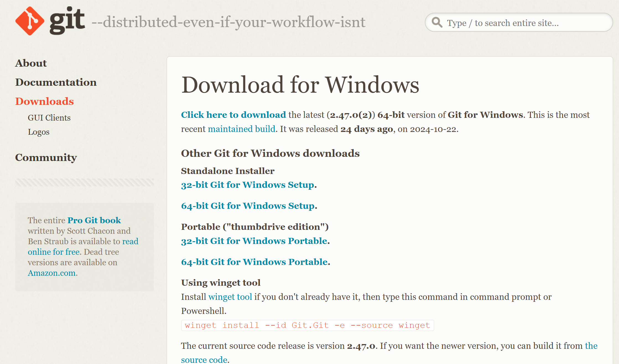Click the orange Git diamond logo icon
The height and width of the screenshot is (364, 619).
pos(30,21)
